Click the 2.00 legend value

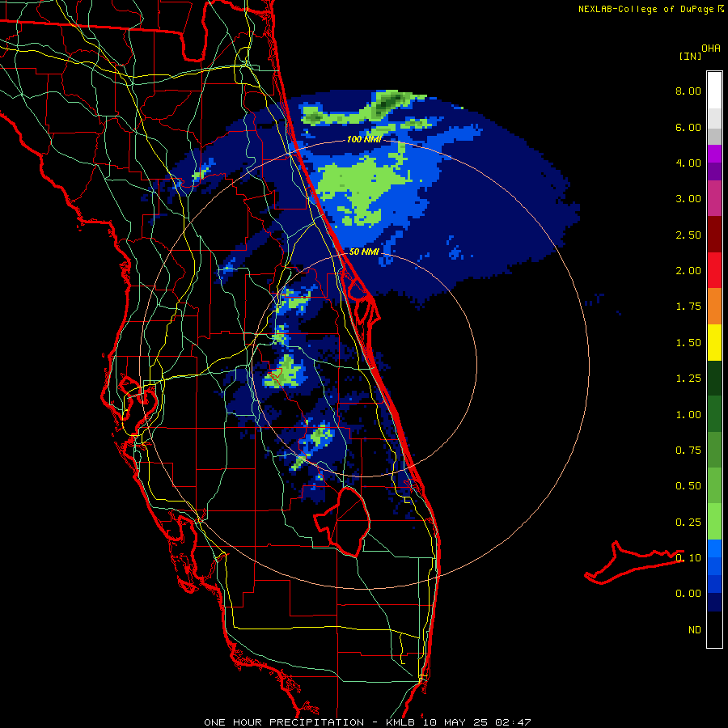pyautogui.click(x=688, y=271)
